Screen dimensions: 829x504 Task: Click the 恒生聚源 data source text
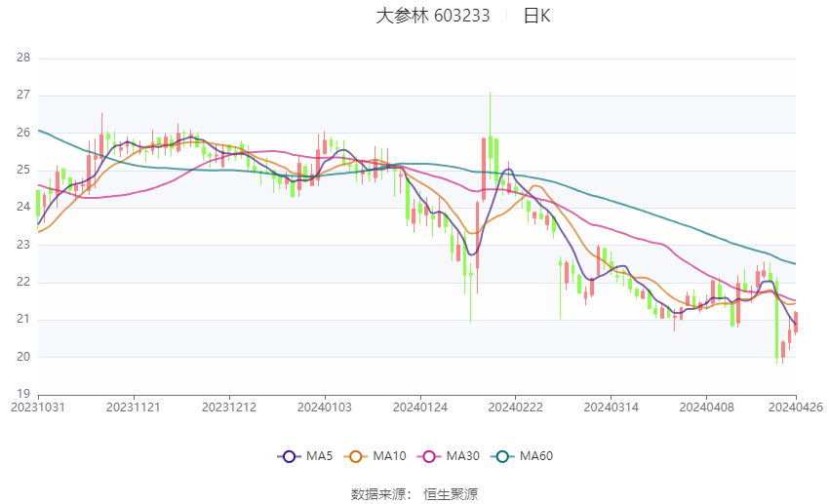(451, 494)
